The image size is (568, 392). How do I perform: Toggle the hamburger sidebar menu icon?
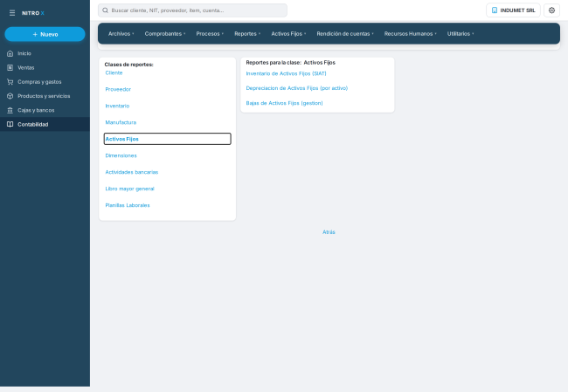click(x=12, y=13)
